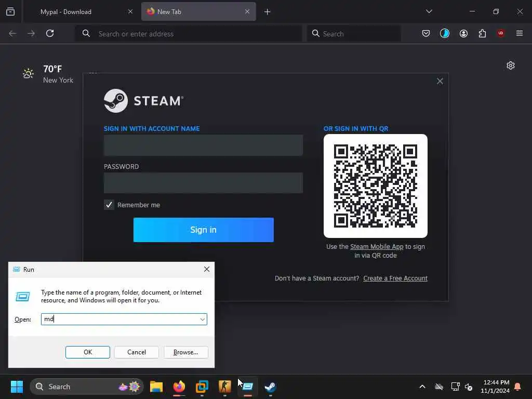Viewport: 532px width, 399px height.
Task: Open Windows Start menu
Action: point(17,387)
